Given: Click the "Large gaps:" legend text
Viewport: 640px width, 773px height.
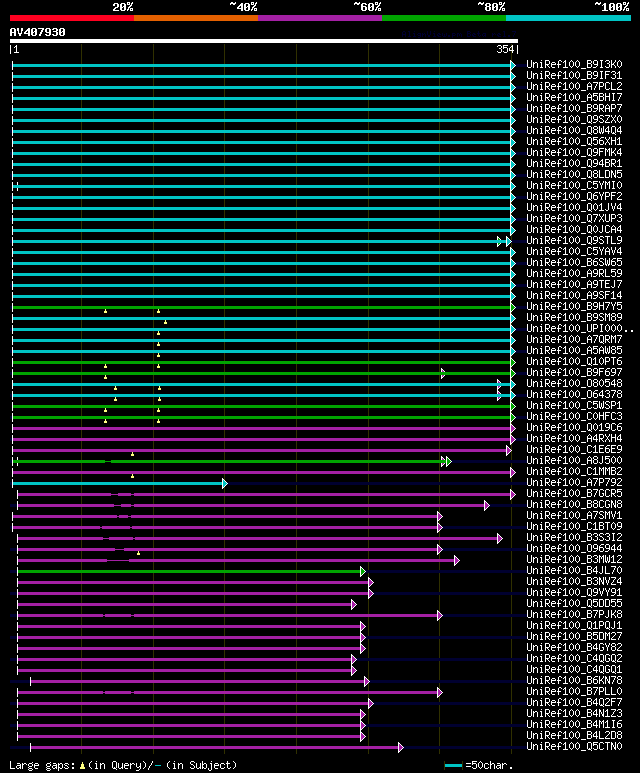Looking at the screenshot, I should (x=42, y=765).
